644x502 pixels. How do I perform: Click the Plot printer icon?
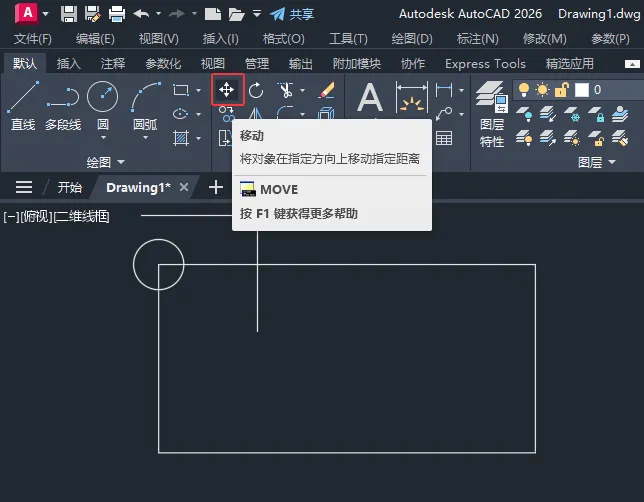(x=117, y=14)
